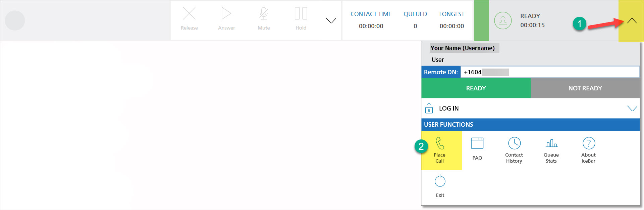Click the QUEUED count 0

(x=415, y=26)
